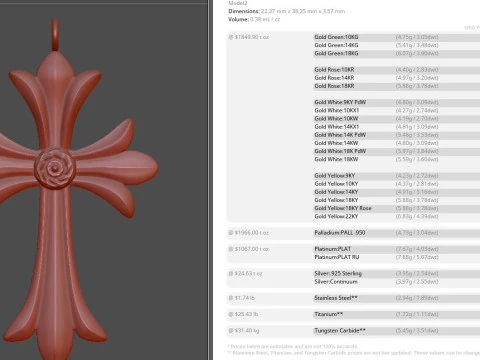Viewport: 480px width, 360px height.
Task: Click the Tungsten Carbide weight 5.45g value
Action: 417,331
